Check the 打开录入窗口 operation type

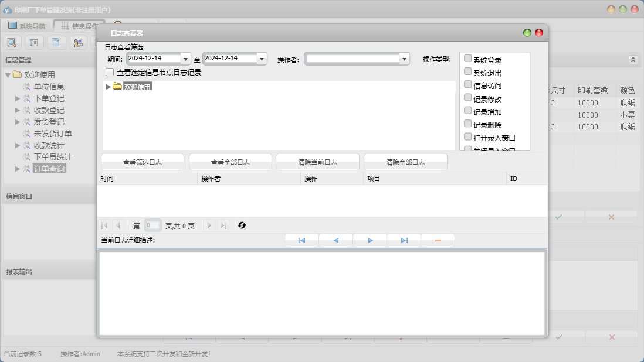[x=467, y=136]
